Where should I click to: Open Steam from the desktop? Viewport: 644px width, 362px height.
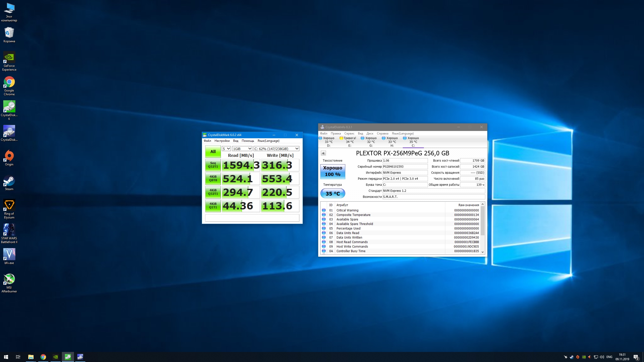[9, 181]
